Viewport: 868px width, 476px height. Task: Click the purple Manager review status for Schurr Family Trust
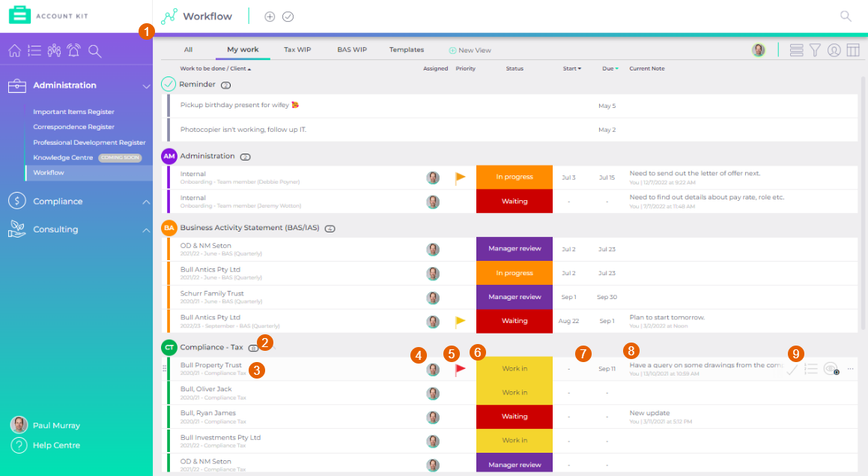point(514,297)
